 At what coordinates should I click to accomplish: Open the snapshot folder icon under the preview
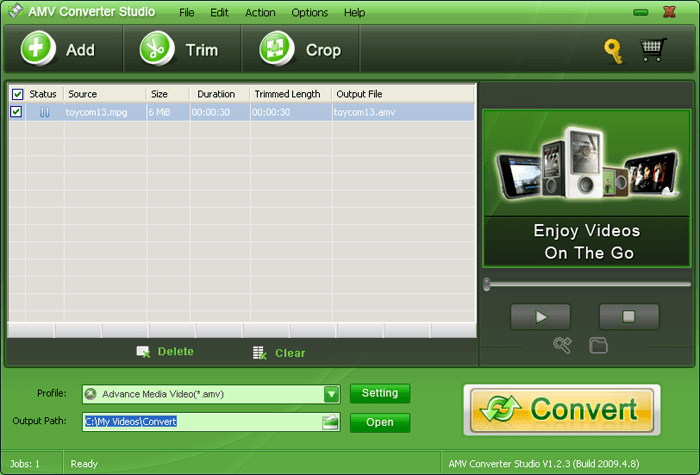[598, 345]
